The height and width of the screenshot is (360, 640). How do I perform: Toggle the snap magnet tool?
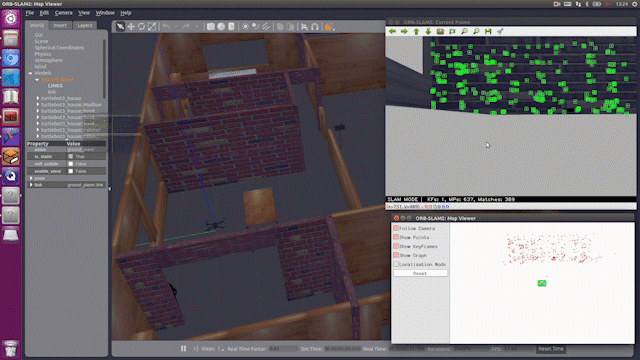click(x=315, y=27)
